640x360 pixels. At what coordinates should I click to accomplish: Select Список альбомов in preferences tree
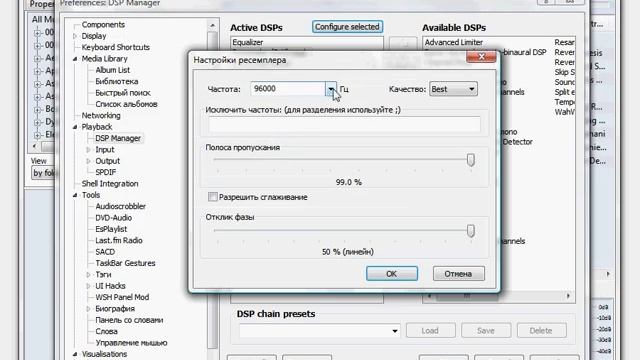126,104
